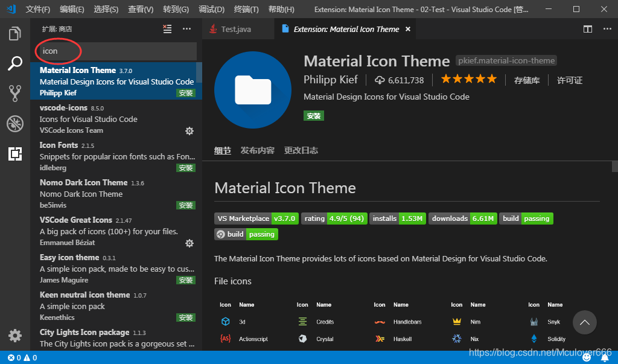
Task: Click the scroll-to-top circular arrow button
Action: point(584,322)
